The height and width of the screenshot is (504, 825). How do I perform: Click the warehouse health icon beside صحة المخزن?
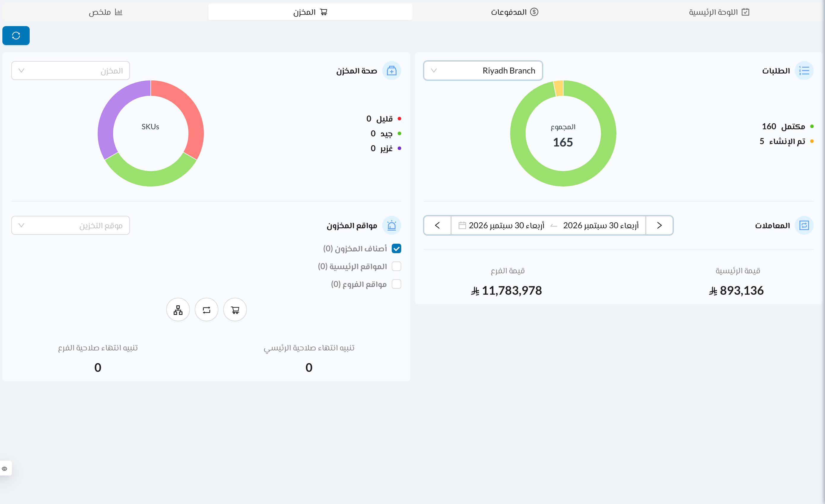coord(391,71)
